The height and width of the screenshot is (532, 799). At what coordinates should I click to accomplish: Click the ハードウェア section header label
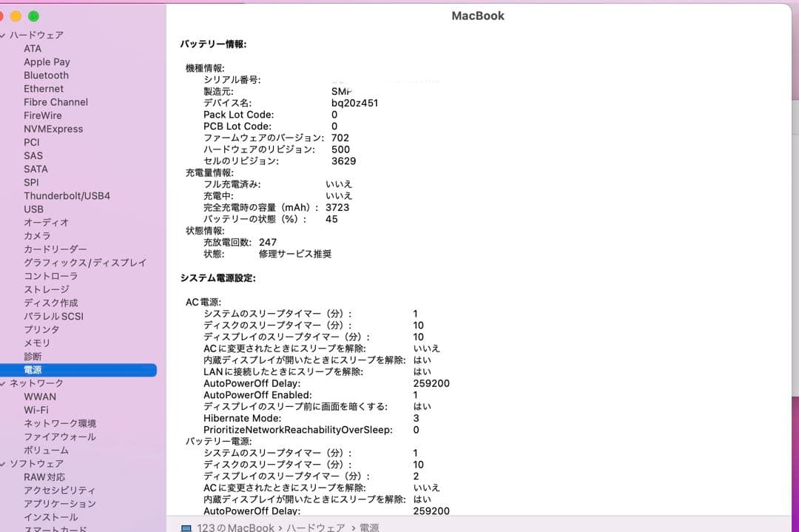pos(37,36)
